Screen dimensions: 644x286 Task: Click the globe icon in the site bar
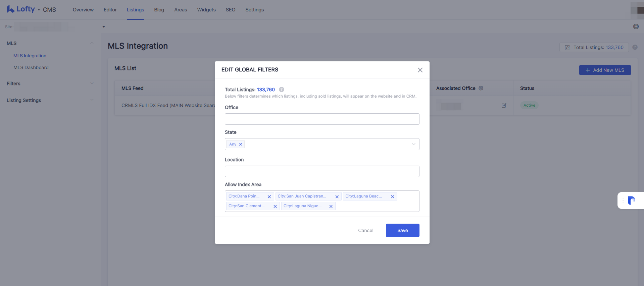pyautogui.click(x=636, y=26)
